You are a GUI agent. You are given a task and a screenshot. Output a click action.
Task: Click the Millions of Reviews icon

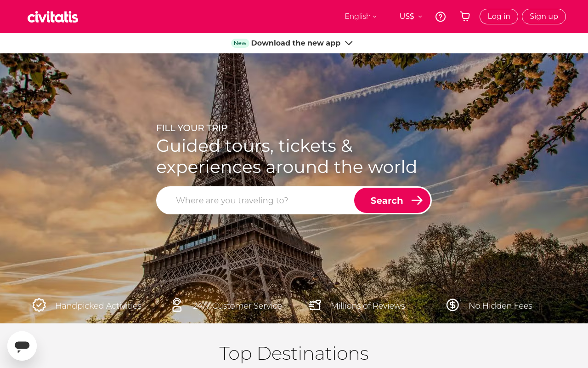[315, 305]
